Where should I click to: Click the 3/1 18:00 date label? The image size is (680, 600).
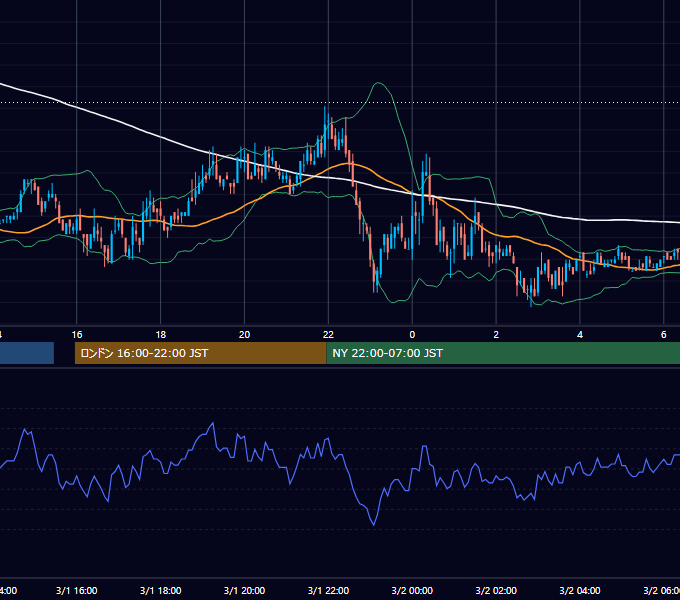pos(160,590)
